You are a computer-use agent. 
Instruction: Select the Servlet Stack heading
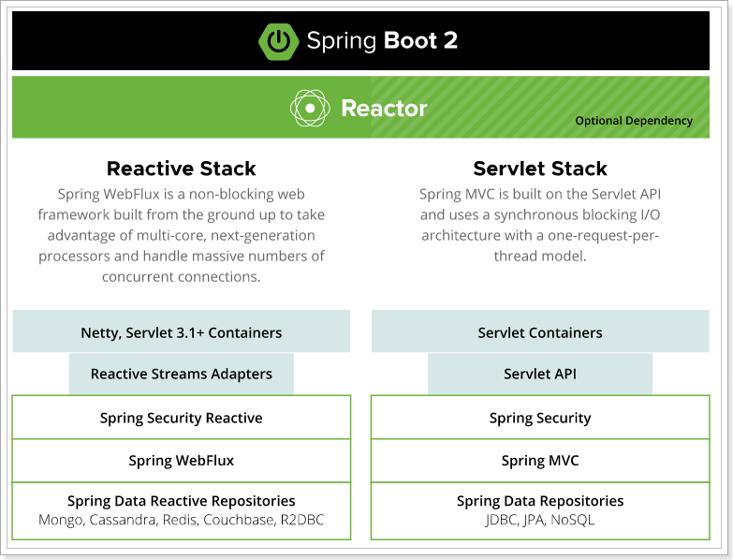pyautogui.click(x=540, y=169)
